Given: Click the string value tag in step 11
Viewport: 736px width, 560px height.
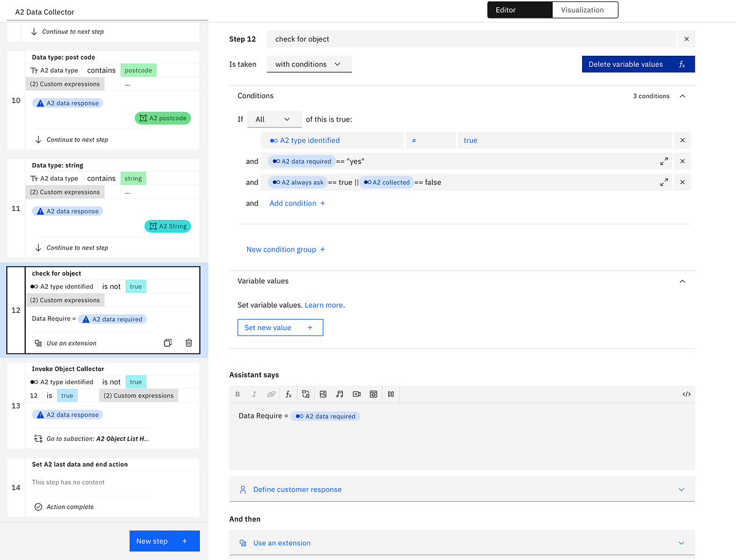Looking at the screenshot, I should [133, 178].
